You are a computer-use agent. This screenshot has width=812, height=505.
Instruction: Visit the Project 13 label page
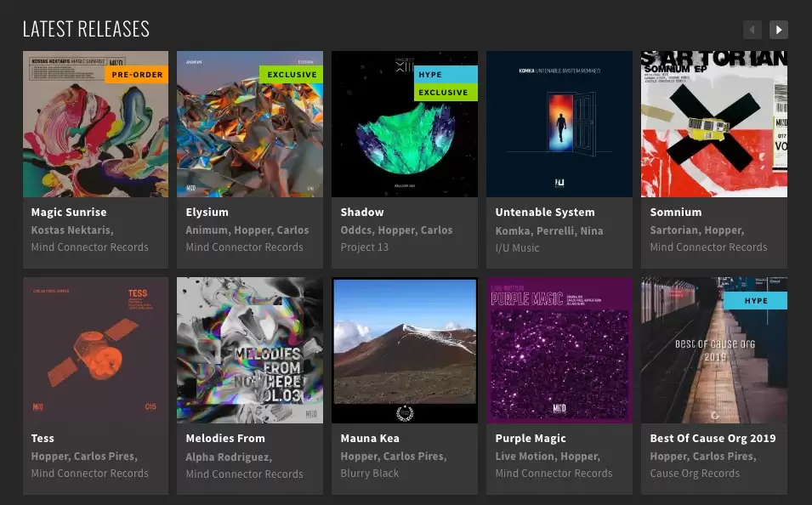point(364,247)
